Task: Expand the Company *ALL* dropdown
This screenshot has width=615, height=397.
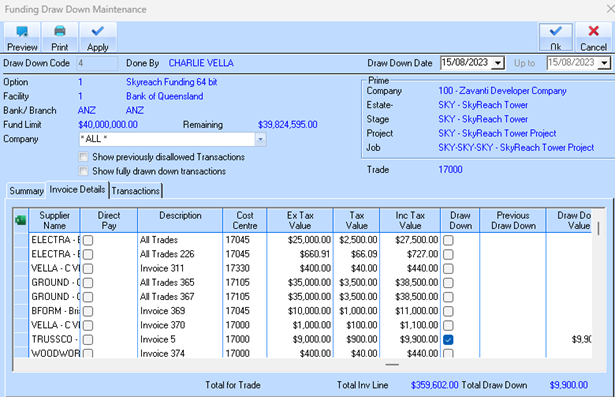Action: [260, 139]
